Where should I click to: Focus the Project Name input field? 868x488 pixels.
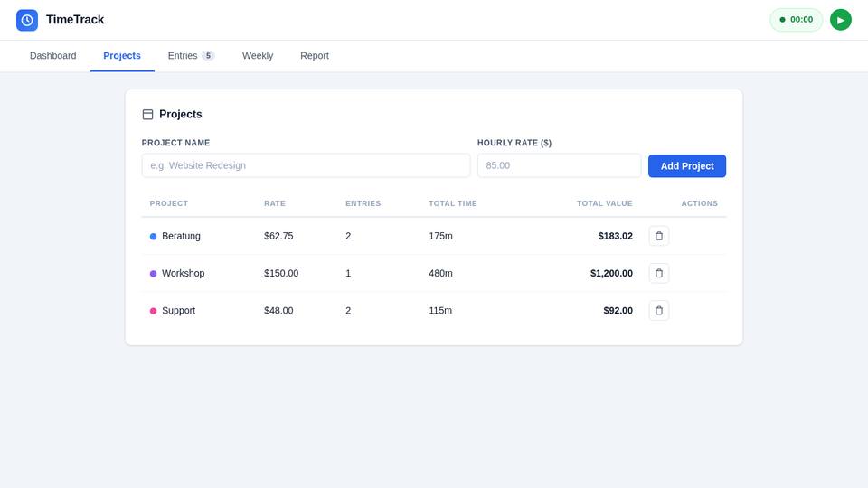[307, 165]
